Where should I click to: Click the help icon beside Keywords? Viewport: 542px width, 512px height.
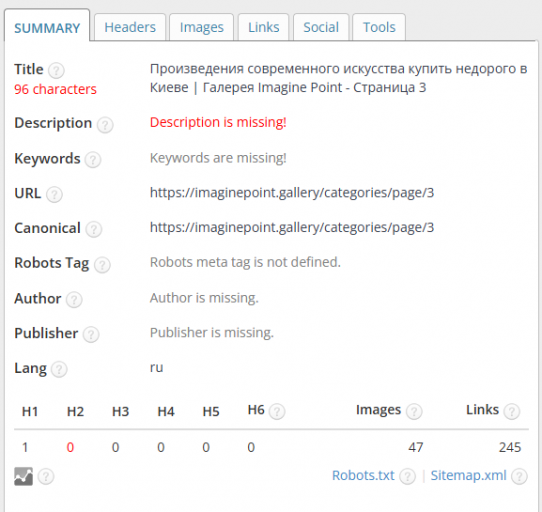click(x=93, y=160)
